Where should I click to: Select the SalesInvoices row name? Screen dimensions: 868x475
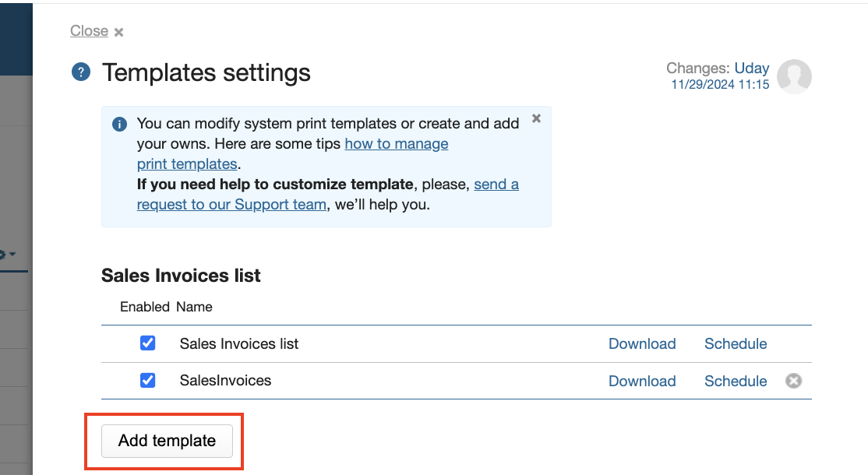(x=225, y=381)
